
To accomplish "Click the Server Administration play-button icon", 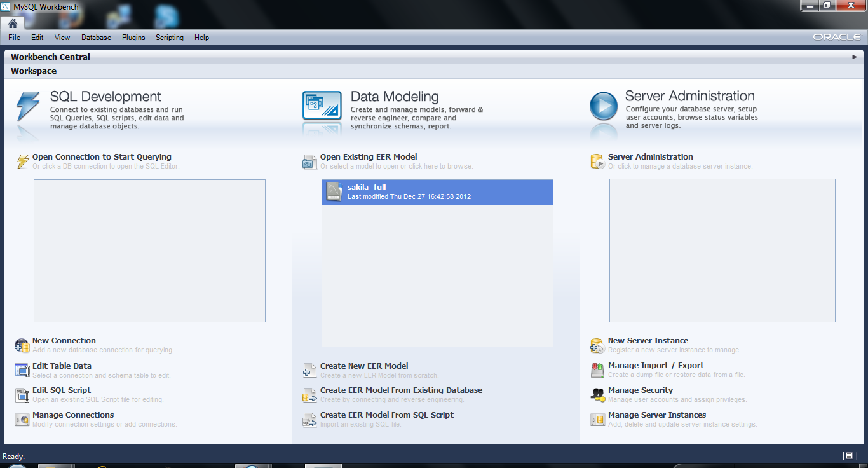I will click(x=603, y=106).
